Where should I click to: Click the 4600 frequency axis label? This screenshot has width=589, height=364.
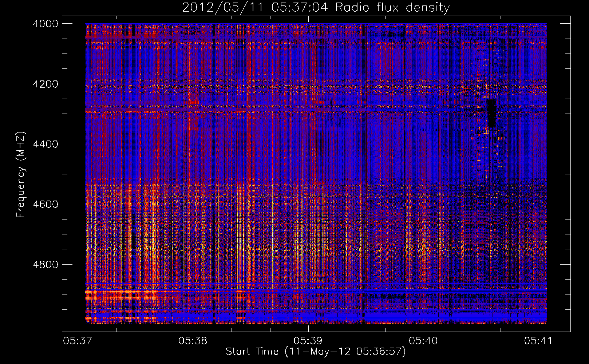pos(46,204)
